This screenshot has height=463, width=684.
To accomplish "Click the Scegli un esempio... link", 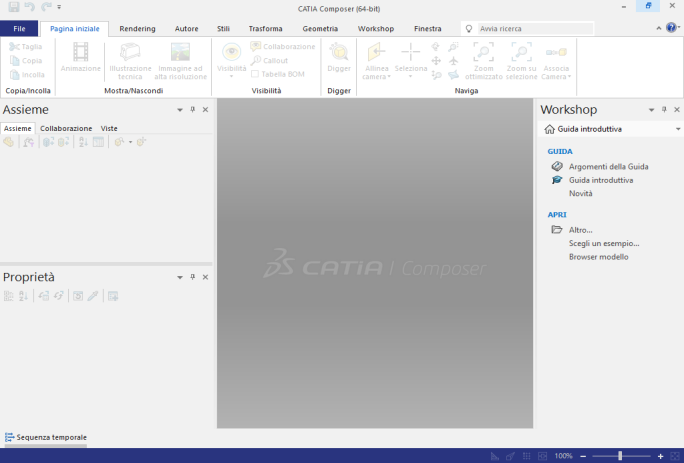I will (604, 244).
